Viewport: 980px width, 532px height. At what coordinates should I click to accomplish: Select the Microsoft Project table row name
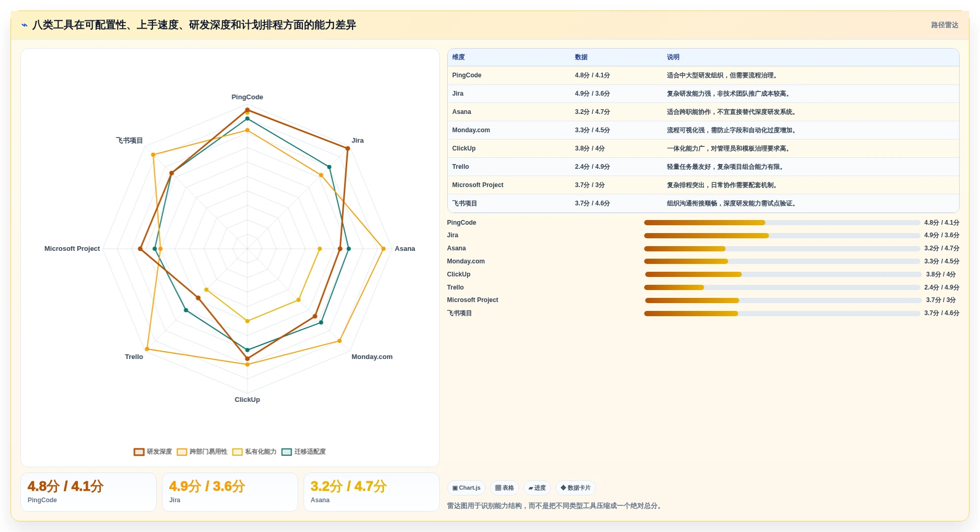pos(478,186)
